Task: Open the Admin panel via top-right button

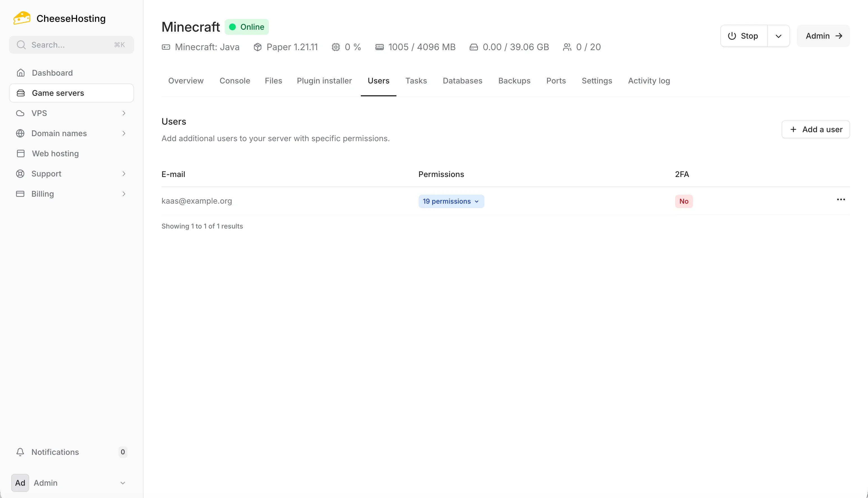Action: [823, 36]
